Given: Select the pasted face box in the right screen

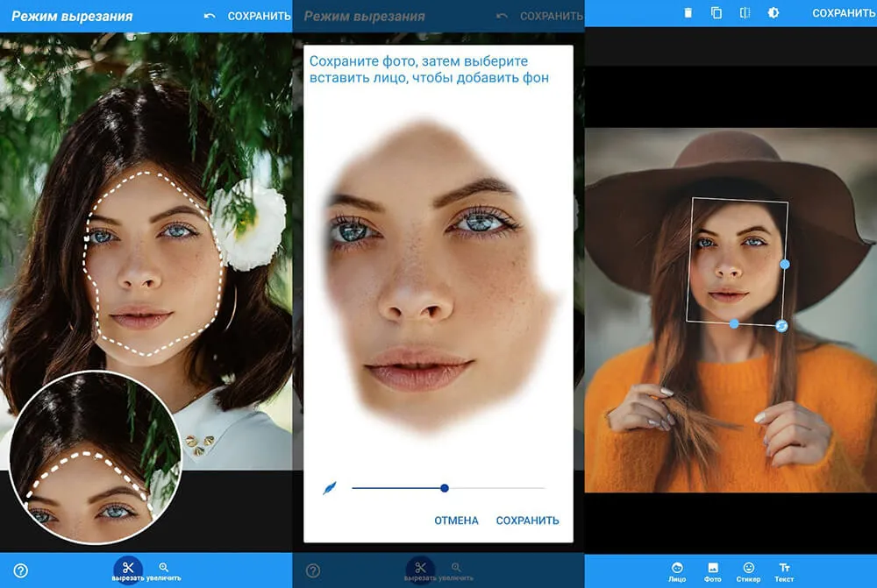Looking at the screenshot, I should (736, 260).
